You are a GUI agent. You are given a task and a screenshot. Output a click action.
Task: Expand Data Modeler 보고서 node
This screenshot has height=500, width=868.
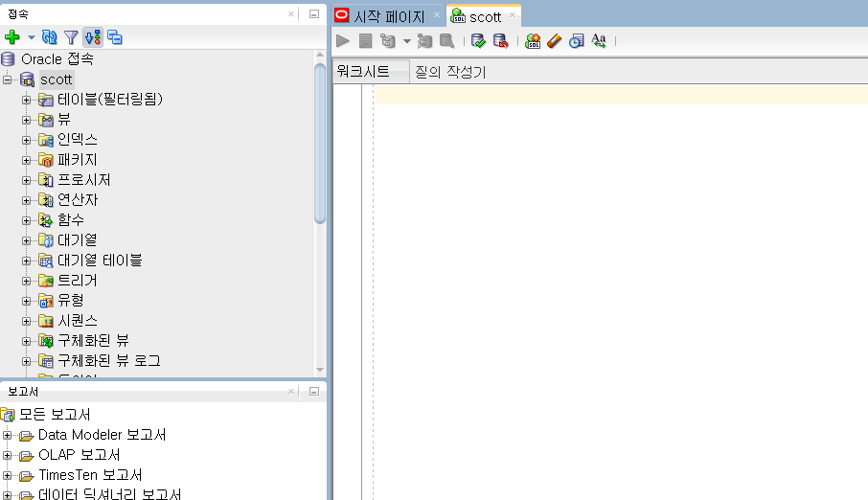[8, 435]
